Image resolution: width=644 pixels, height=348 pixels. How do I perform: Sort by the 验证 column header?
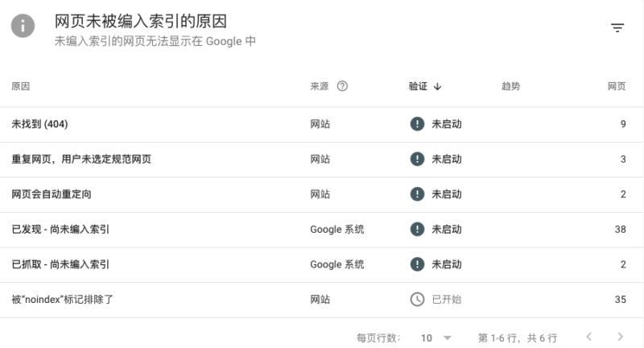pos(425,86)
